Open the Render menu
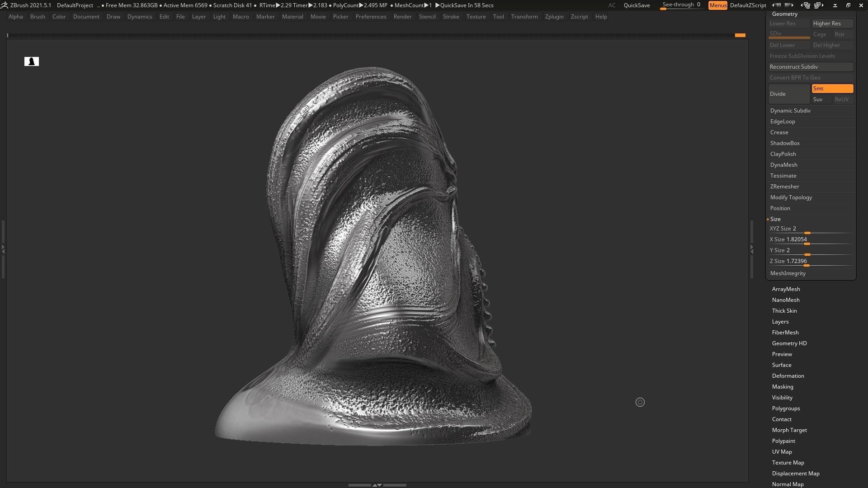Viewport: 868px width, 488px height. tap(402, 17)
